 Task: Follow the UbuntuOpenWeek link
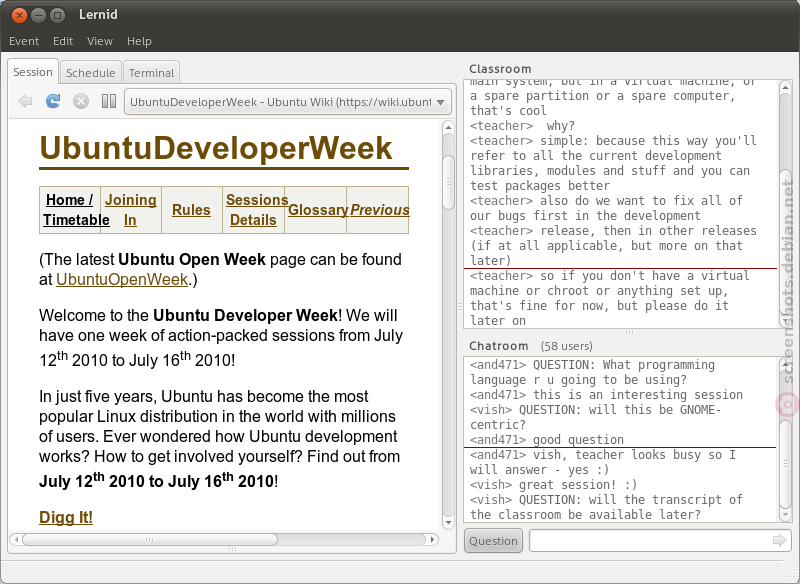tap(122, 280)
